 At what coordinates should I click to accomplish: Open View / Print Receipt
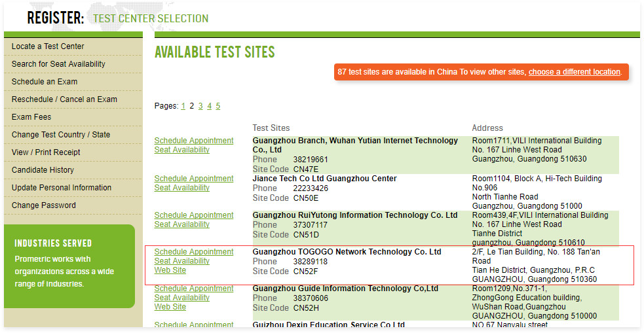coord(46,152)
